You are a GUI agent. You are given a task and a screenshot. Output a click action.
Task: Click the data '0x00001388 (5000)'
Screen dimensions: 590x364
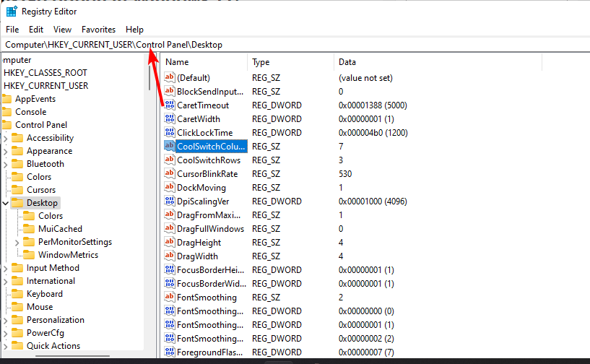click(x=373, y=105)
